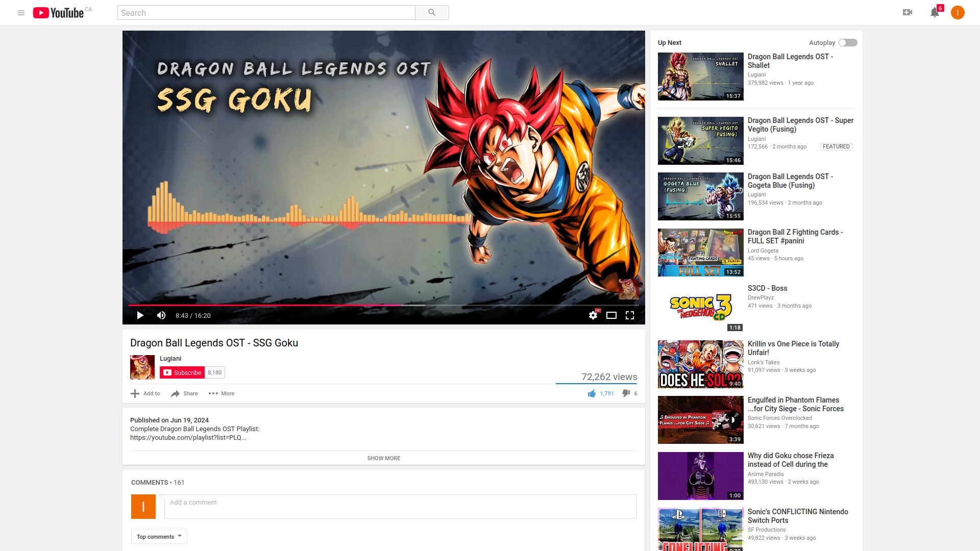Open 'Gogeta Blue (Fusing)' video title

tap(790, 181)
